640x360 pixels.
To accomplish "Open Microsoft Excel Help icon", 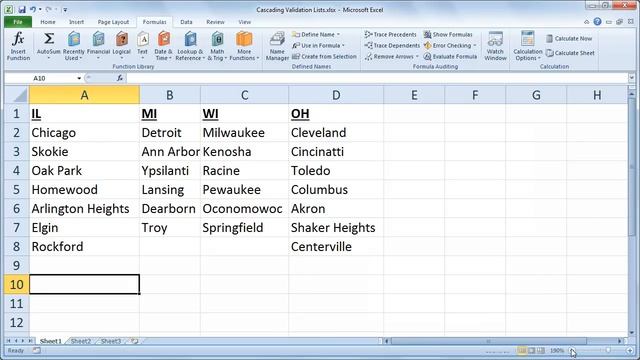I will pos(597,22).
